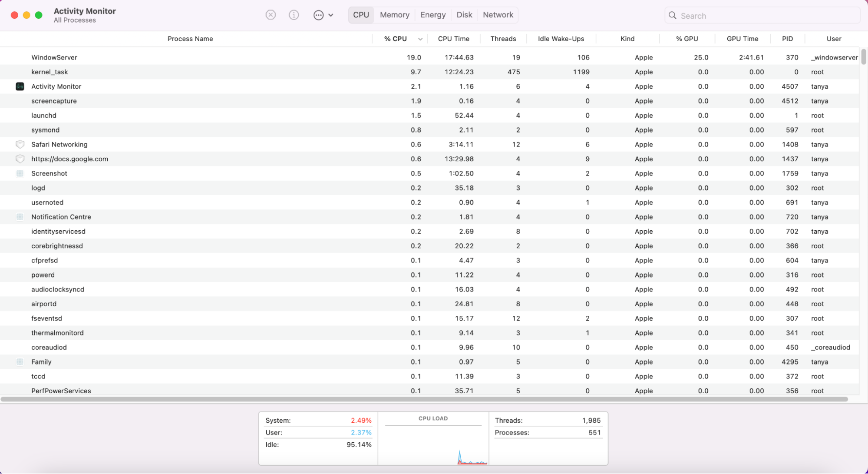Screen dimensions: 868x474
Task: Click the shield icon next to https://docs.google.com
Action: 20,159
